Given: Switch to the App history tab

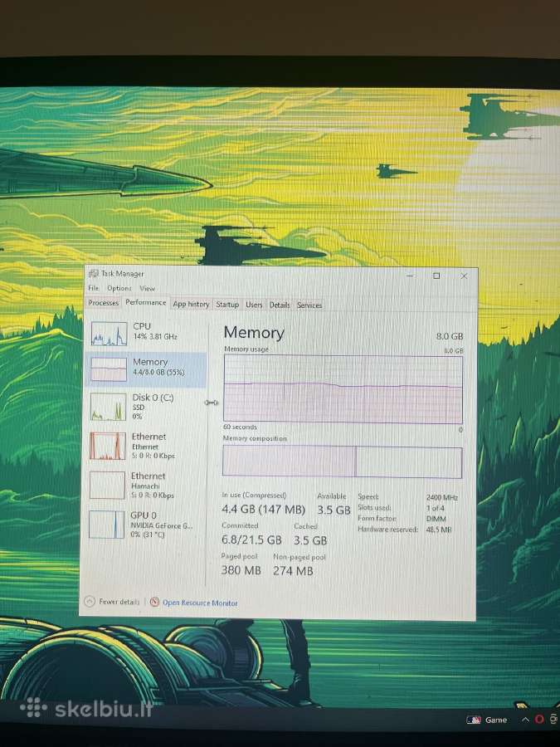Looking at the screenshot, I should [191, 304].
